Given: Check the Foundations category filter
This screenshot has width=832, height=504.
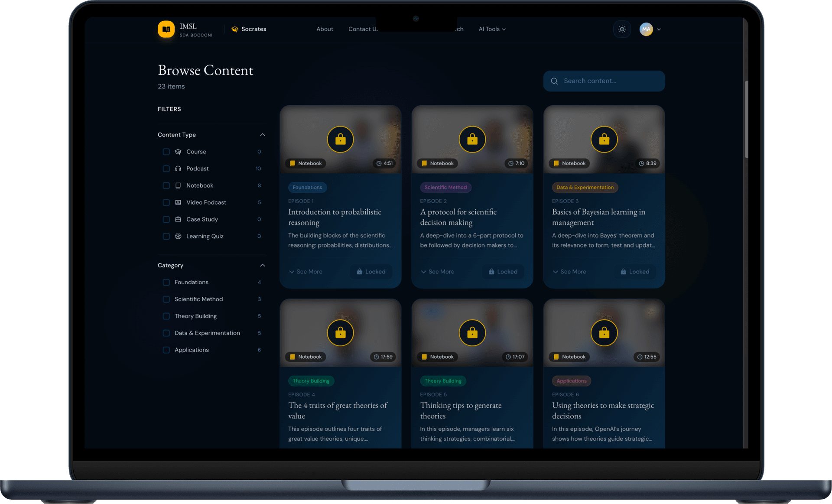Looking at the screenshot, I should click(x=166, y=282).
